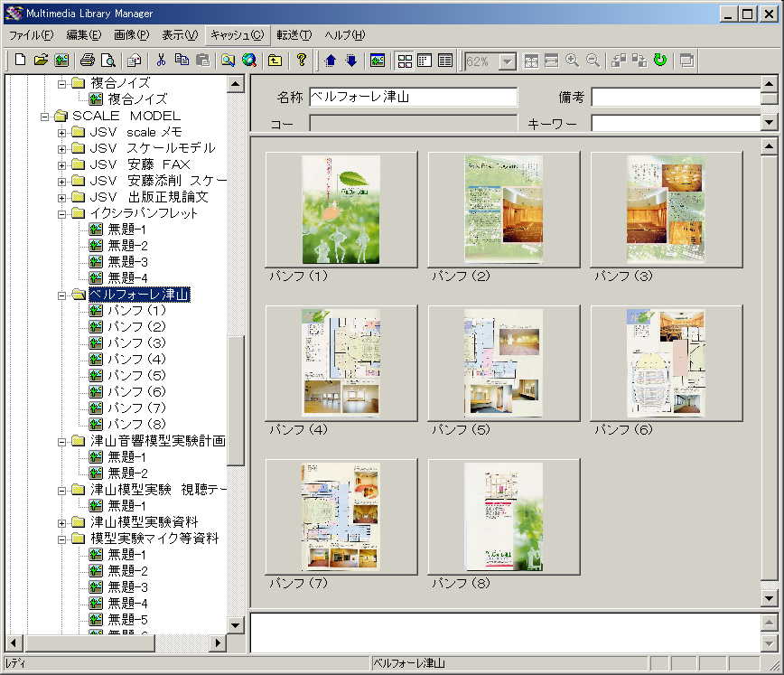Click the 名称 name input field
Screen dimensions: 784x675
tap(413, 97)
